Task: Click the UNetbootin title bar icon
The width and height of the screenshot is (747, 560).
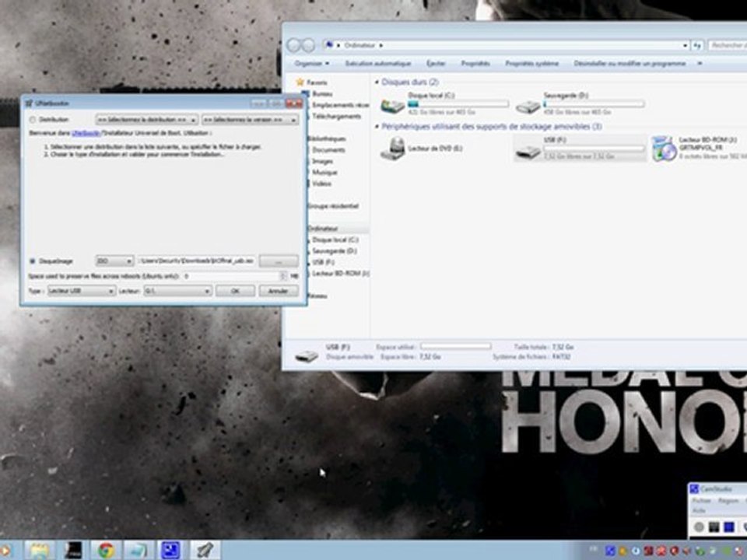Action: 29,103
